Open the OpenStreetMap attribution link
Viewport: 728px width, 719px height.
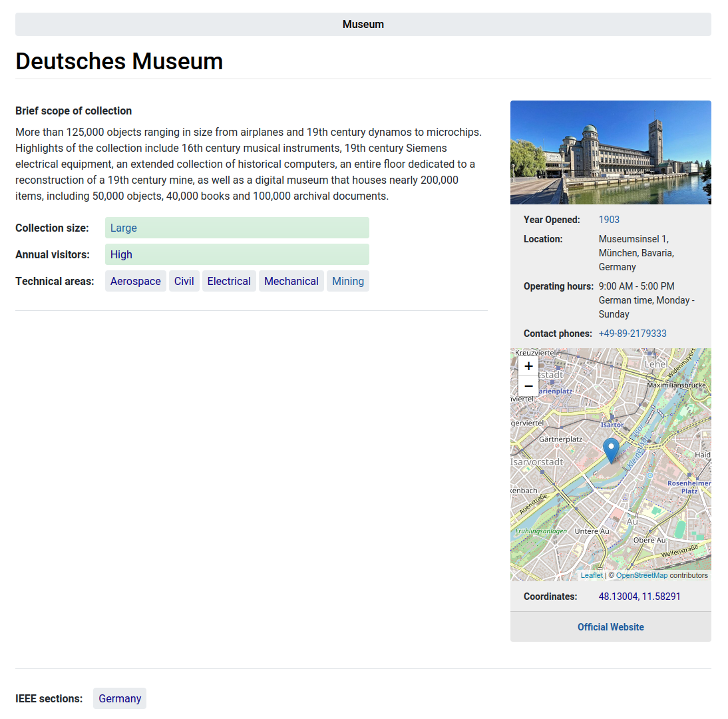tap(641, 575)
